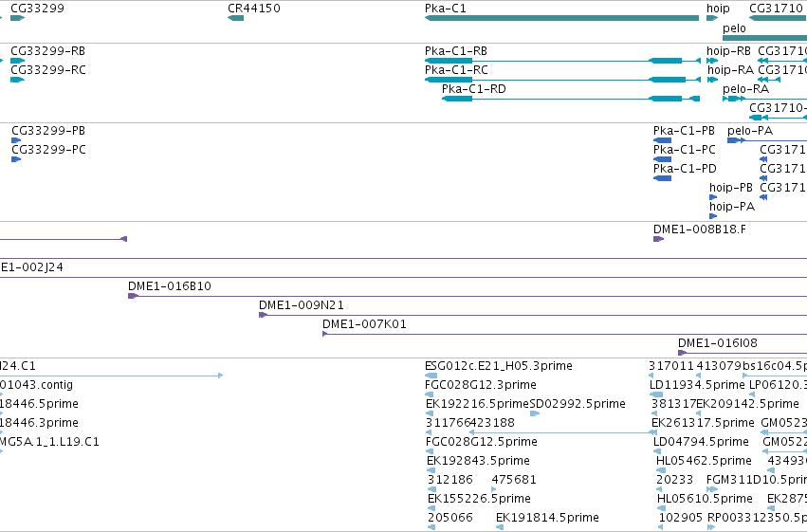This screenshot has width=807, height=532.
Task: Select EST HL05462.5prime
Action: pyautogui.click(x=661, y=470)
